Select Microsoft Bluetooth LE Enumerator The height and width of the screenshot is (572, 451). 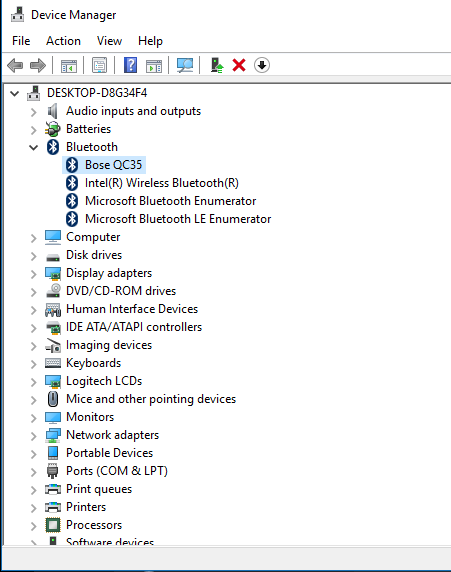point(178,219)
